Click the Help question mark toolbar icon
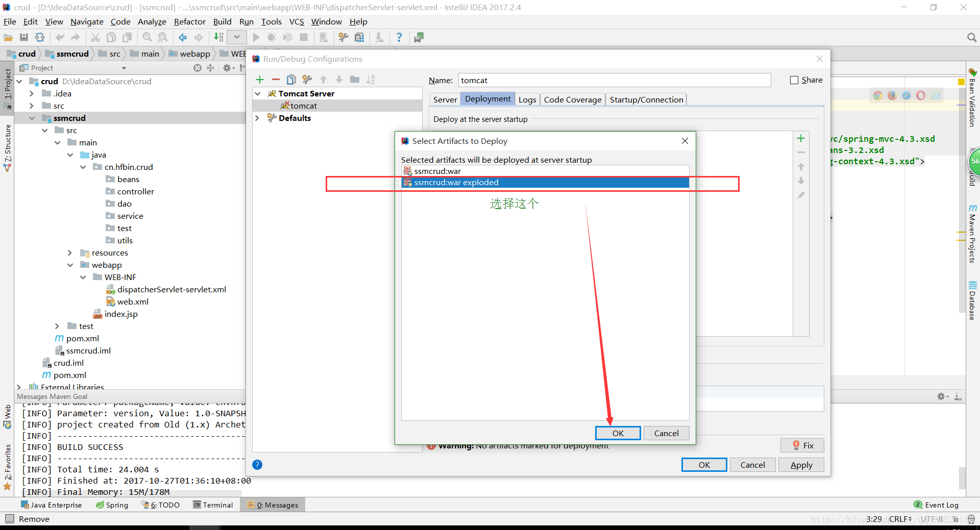The width and height of the screenshot is (980, 530). coord(399,37)
